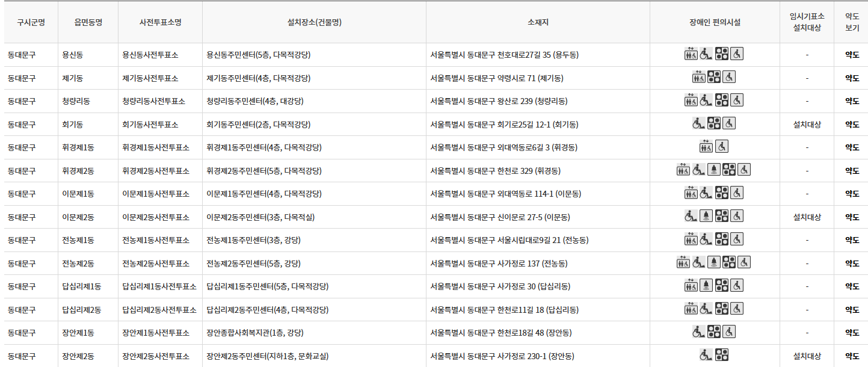Screen dimensions: 868x367
Task: Click the elevator icon in the 휘경제1동 row
Action: (705, 146)
